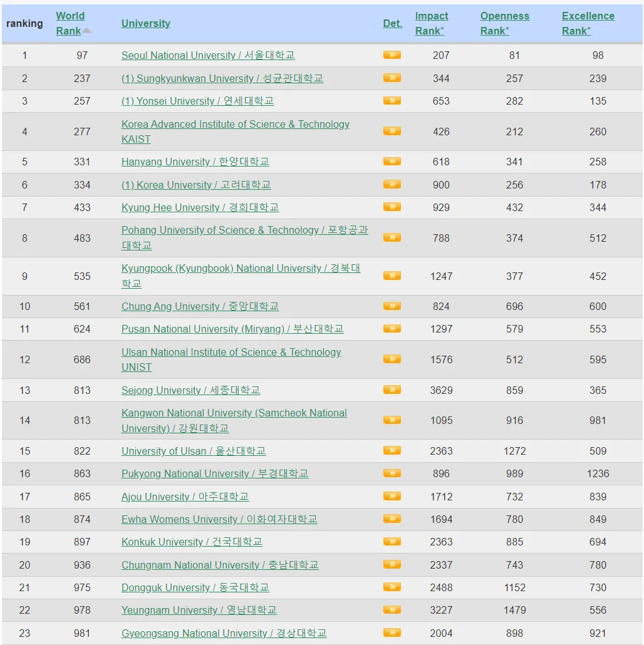This screenshot has height=645, width=644.
Task: Open details icon for Yonsei University
Action: 392,101
